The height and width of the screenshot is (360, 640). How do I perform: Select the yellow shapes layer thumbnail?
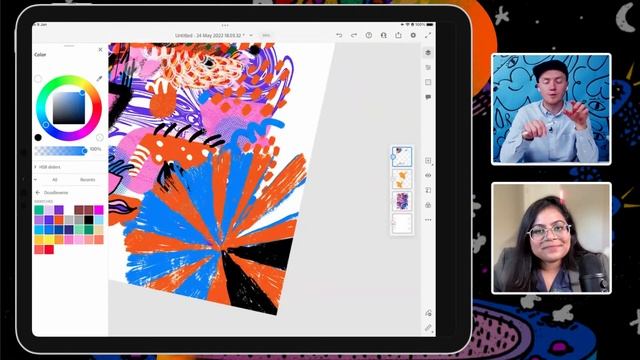pos(402,179)
